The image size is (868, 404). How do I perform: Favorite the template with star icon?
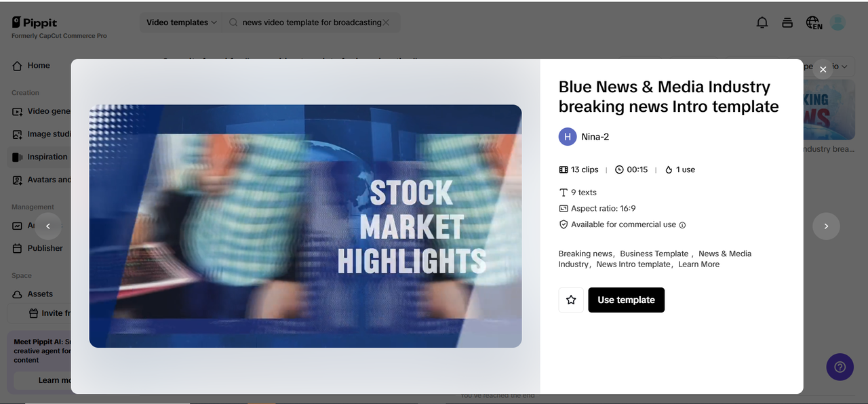coord(571,300)
